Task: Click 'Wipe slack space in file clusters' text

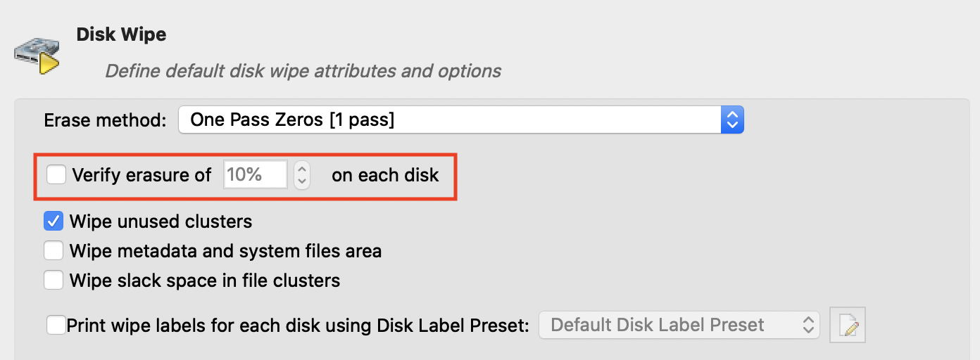Action: [x=204, y=281]
